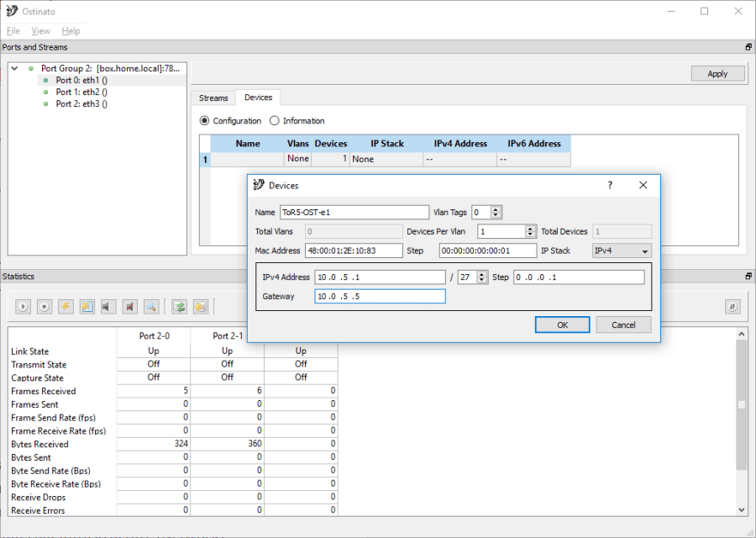Screen dimensions: 756x538
Task: Decrease Vlan Tags spinner value
Action: pos(496,214)
